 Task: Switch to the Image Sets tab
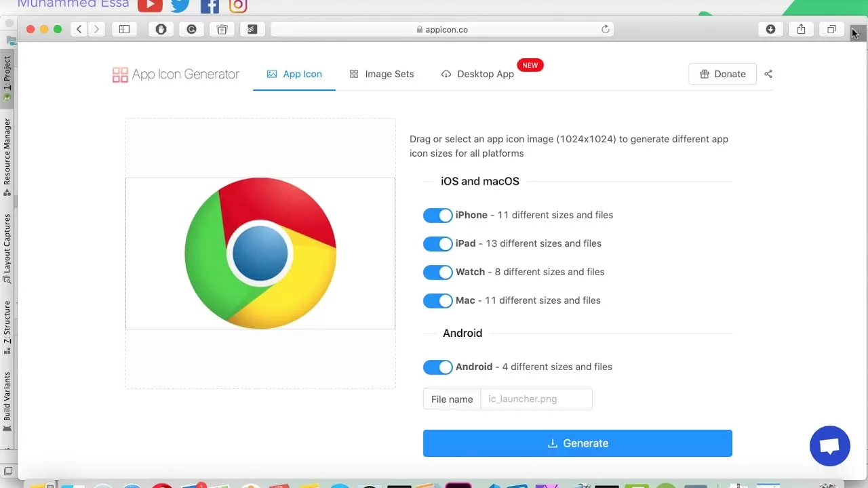[x=382, y=74]
